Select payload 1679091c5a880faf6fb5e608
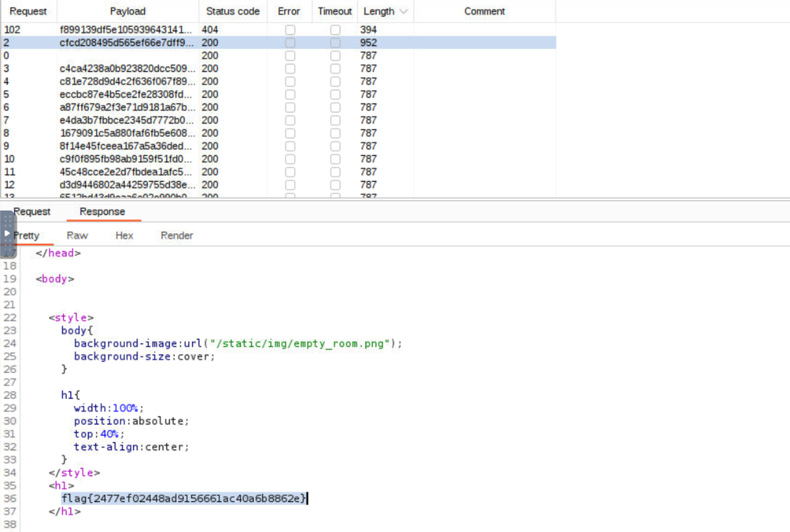This screenshot has width=790, height=532. click(x=128, y=133)
